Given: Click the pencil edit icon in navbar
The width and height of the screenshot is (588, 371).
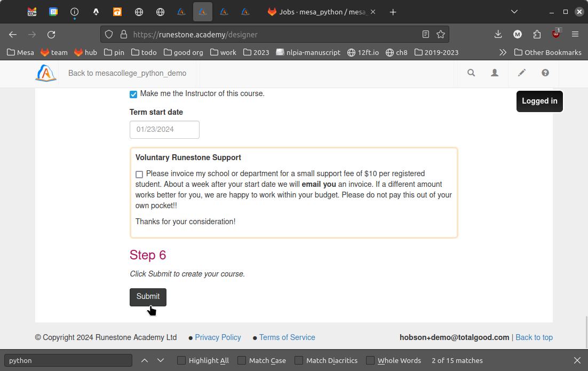Looking at the screenshot, I should pos(522,73).
